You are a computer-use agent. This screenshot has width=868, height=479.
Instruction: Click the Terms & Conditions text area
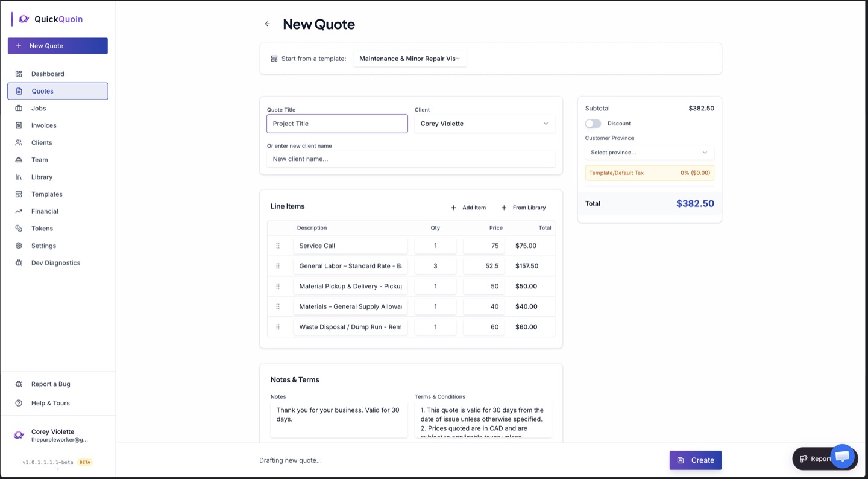click(x=483, y=420)
